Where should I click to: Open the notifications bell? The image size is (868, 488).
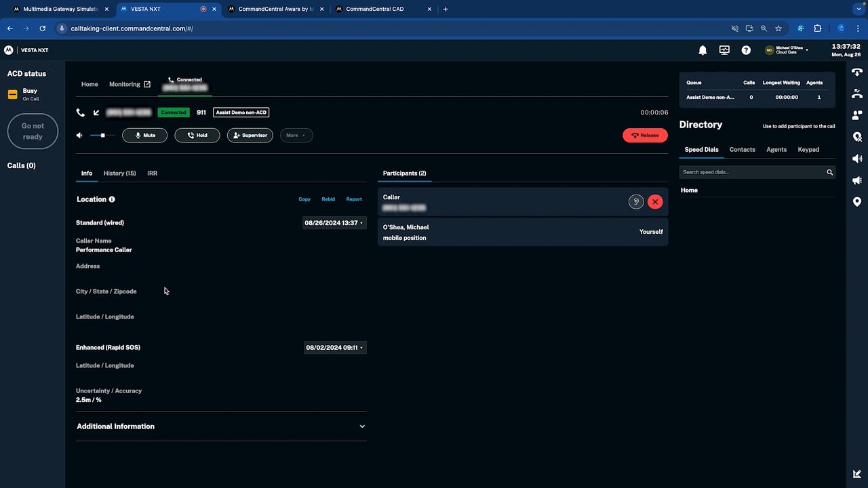click(703, 50)
